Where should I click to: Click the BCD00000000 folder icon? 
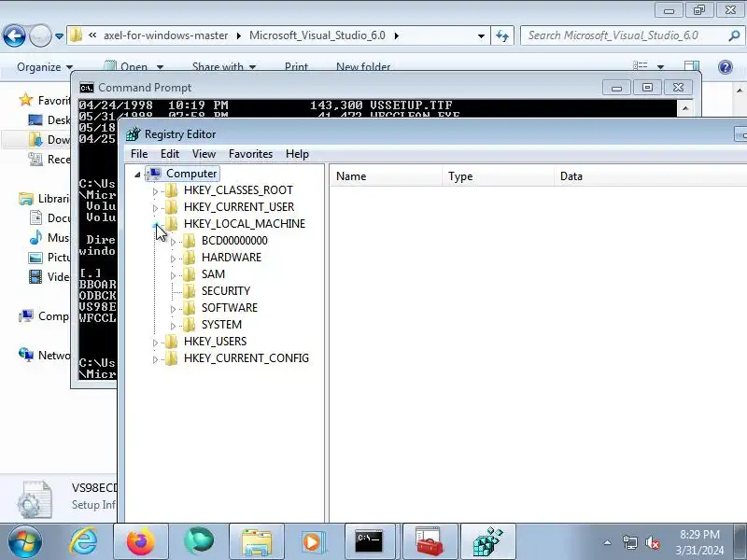tap(190, 241)
